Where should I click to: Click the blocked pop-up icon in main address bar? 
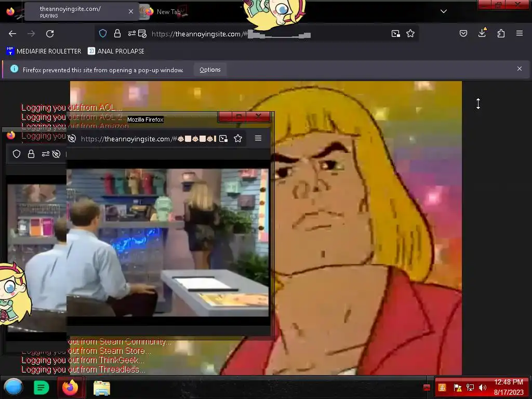coord(142,34)
